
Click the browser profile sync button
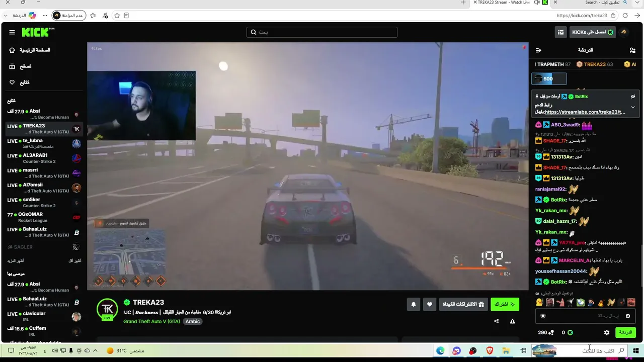pos(69,16)
